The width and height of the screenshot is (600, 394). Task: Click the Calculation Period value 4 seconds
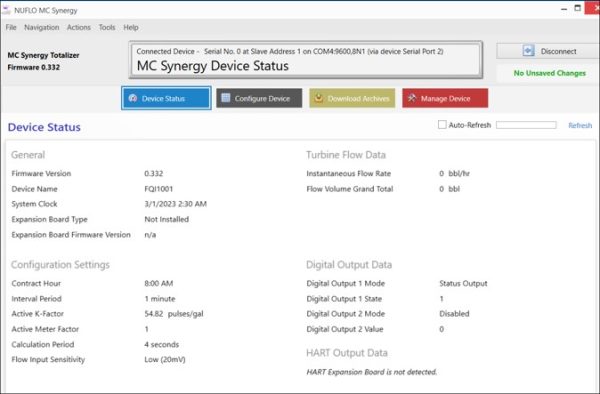coord(161,344)
